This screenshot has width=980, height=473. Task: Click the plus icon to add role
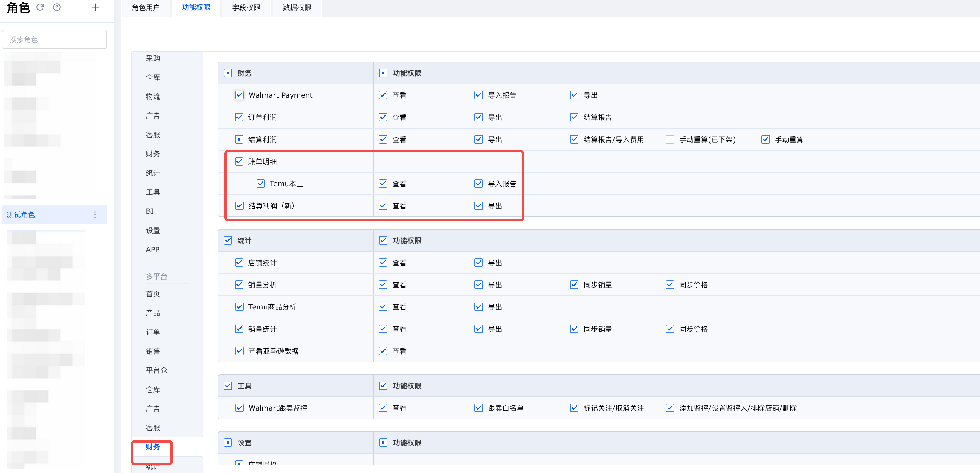95,7
